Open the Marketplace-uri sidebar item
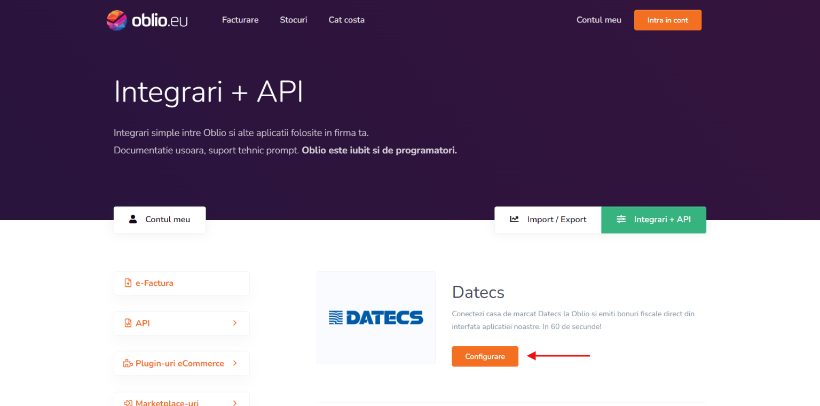 (181, 399)
